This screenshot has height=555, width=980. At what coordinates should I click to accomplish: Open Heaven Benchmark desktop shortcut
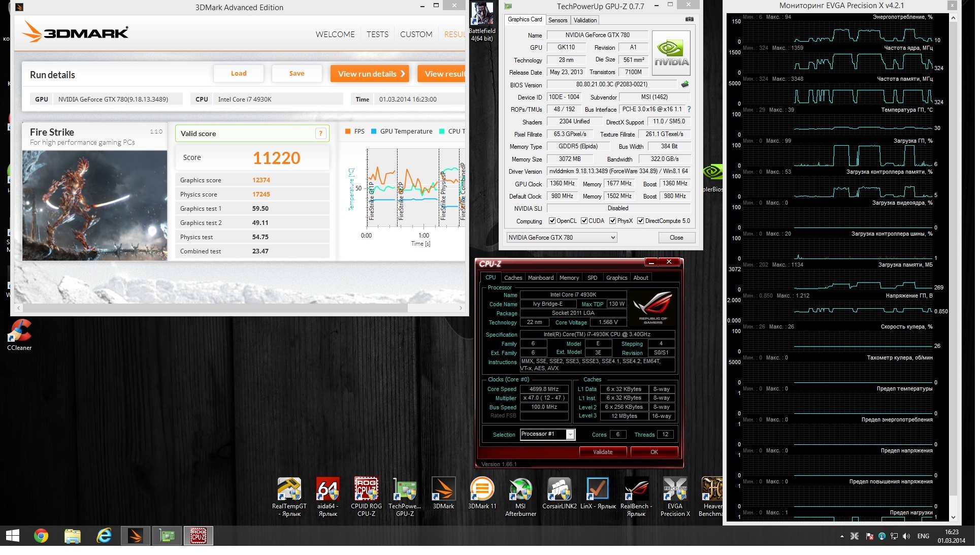(711, 497)
